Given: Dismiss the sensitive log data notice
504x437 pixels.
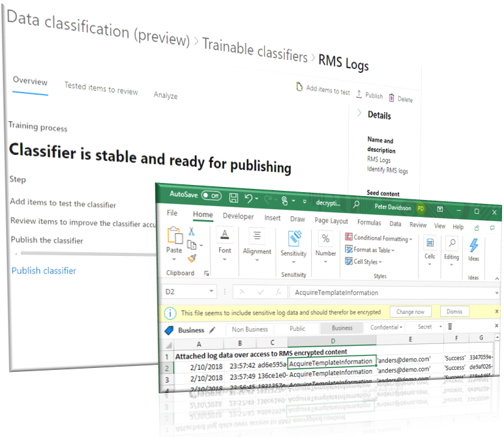Looking at the screenshot, I should tap(454, 311).
